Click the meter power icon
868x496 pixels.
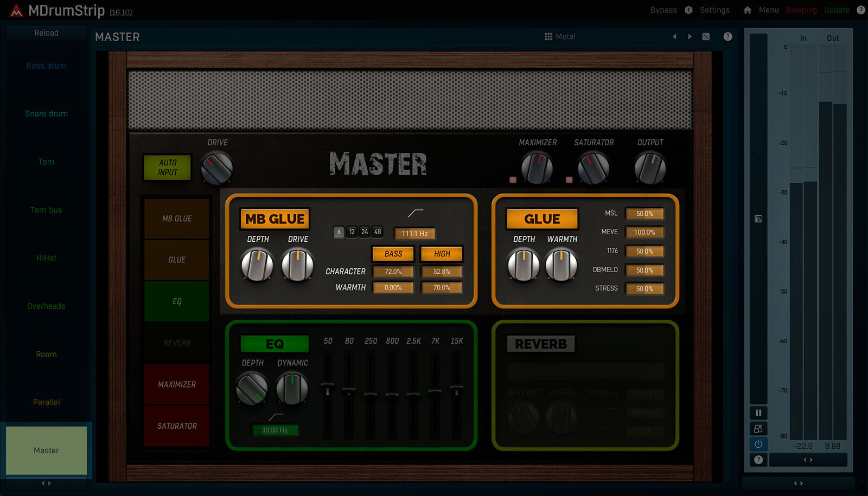pyautogui.click(x=758, y=444)
